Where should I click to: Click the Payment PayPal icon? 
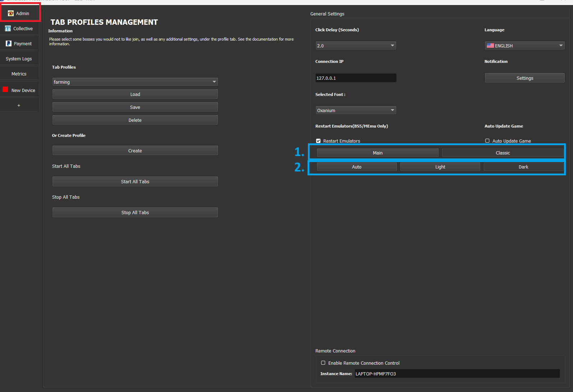(x=9, y=43)
